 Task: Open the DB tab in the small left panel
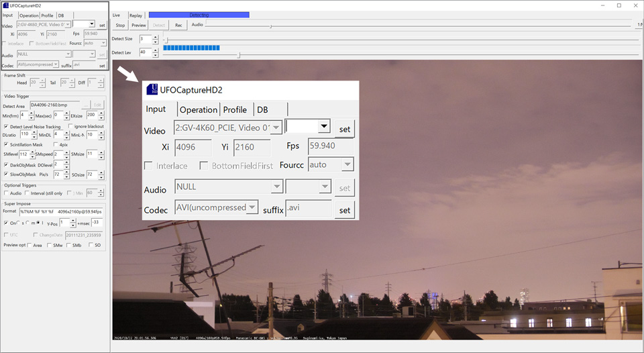coord(61,15)
